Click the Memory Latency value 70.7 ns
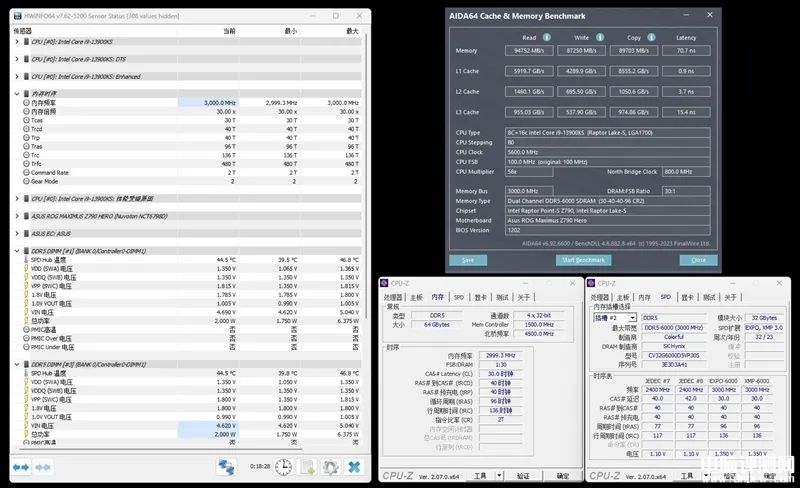 686,51
